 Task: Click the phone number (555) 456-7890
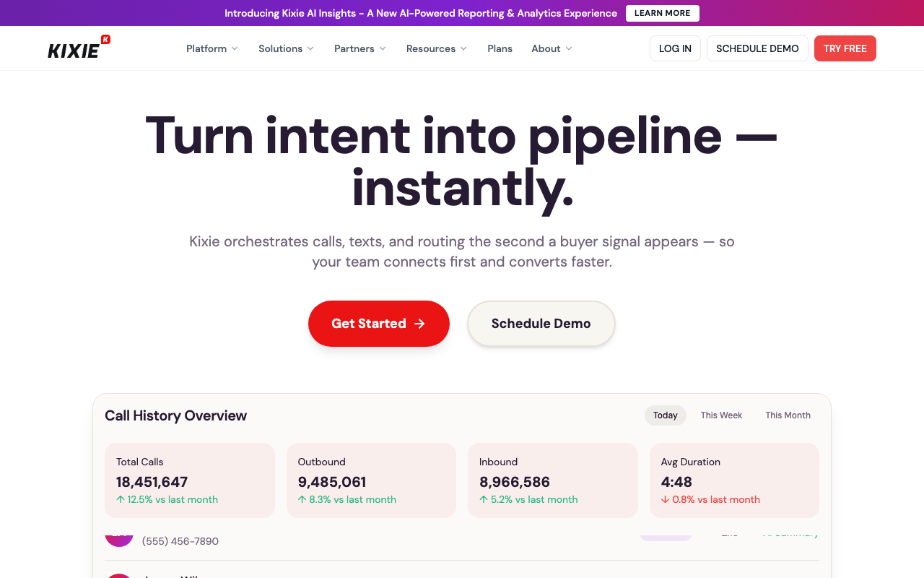[180, 541]
